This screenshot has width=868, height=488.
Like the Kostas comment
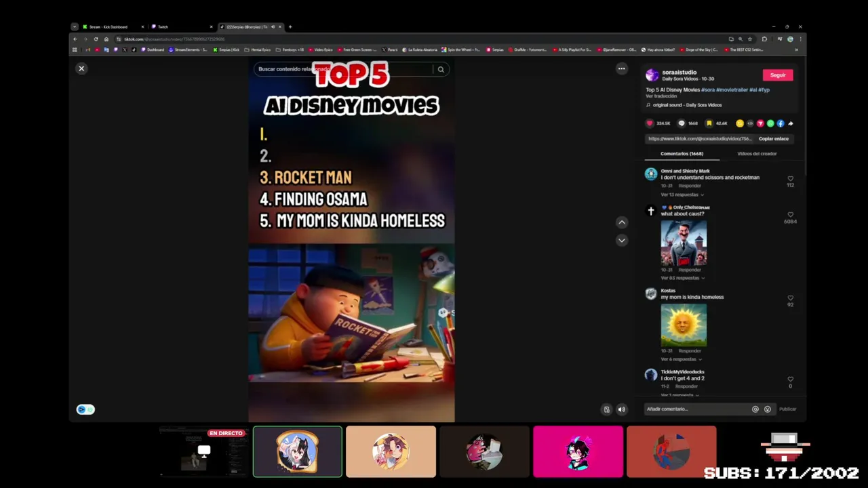point(790,298)
